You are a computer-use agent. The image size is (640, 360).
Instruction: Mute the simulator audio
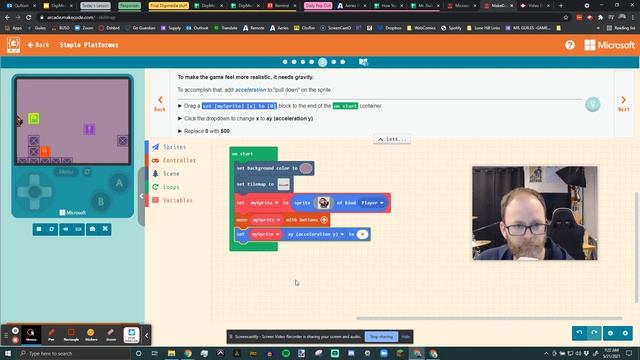point(66,229)
